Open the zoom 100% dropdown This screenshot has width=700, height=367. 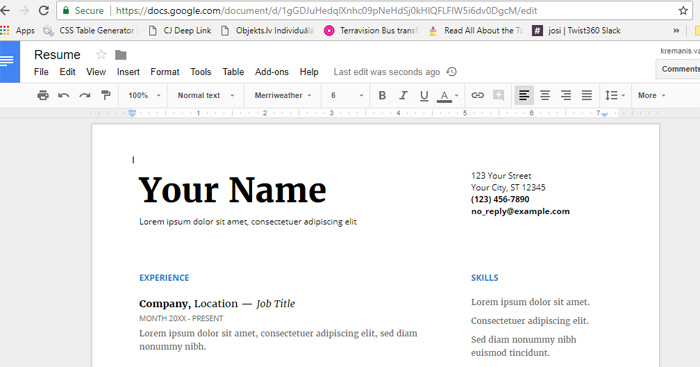pyautogui.click(x=144, y=95)
